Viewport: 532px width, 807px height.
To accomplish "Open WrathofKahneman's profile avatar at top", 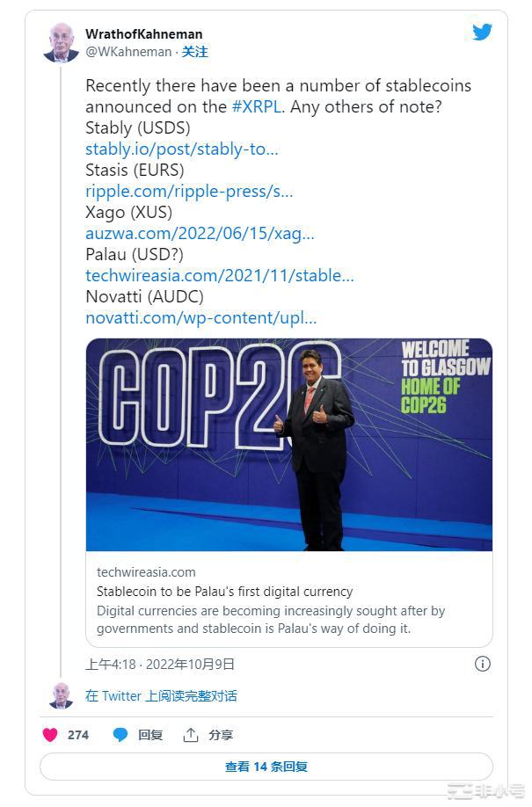I will pyautogui.click(x=61, y=42).
